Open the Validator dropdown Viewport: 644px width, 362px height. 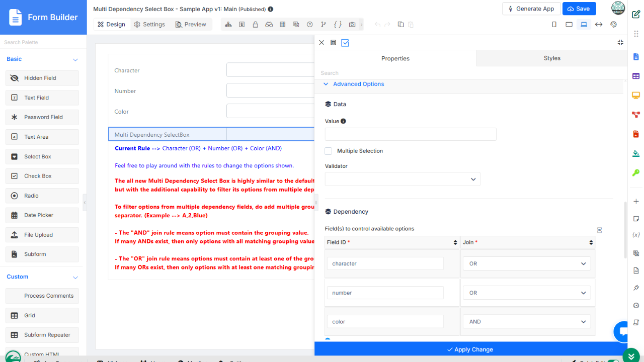point(403,179)
